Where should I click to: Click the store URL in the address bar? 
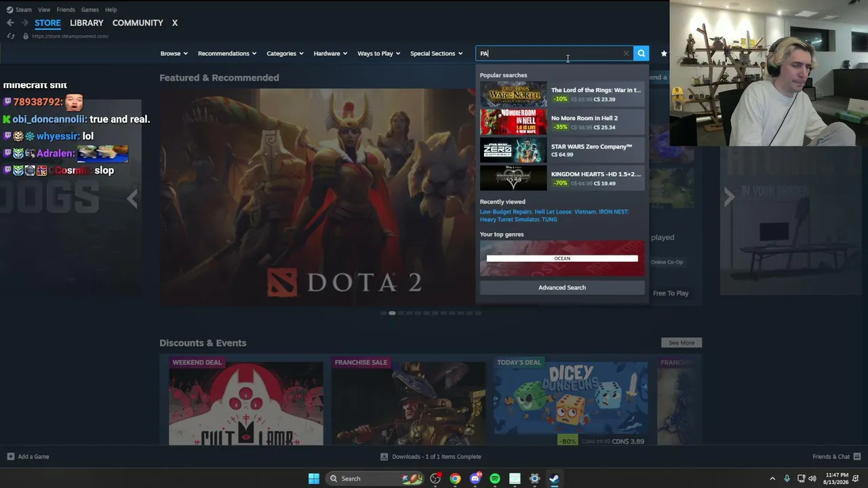pos(71,36)
